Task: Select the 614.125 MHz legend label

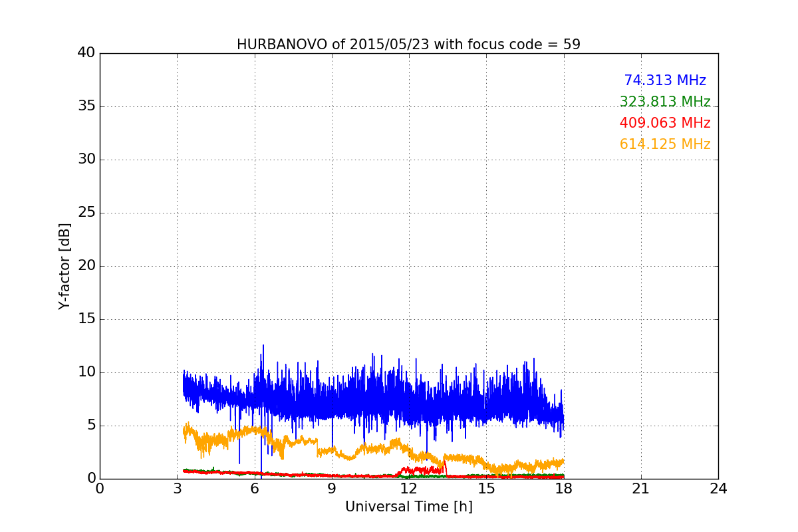Action: (x=665, y=144)
